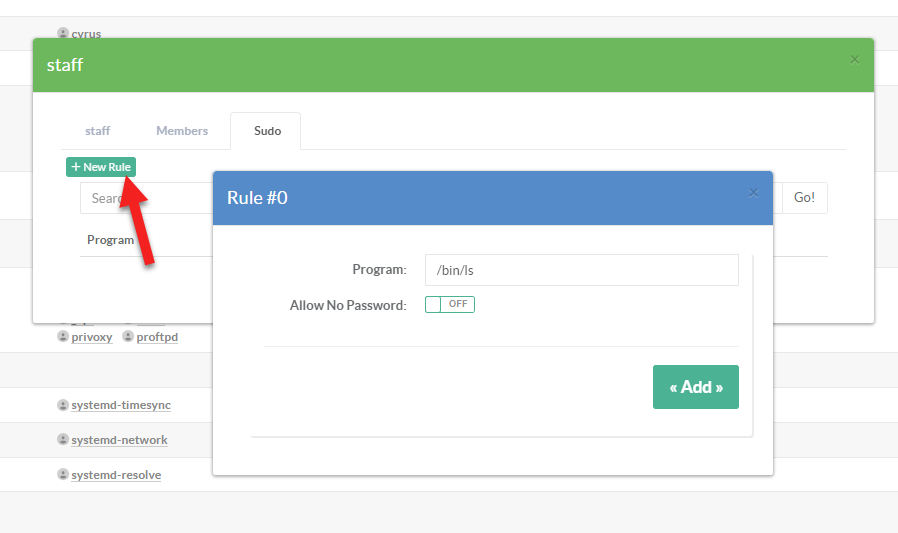
Task: Click the user icon beside systemd-timesync
Action: coord(63,405)
